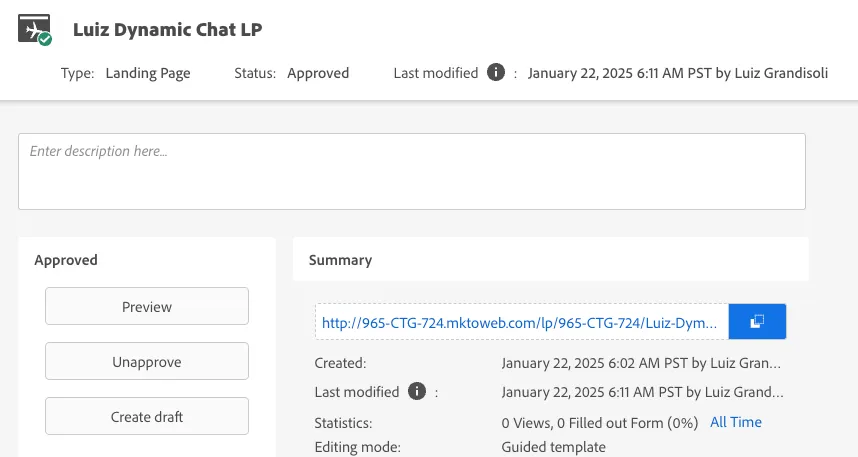Focus the description text box

(x=411, y=171)
